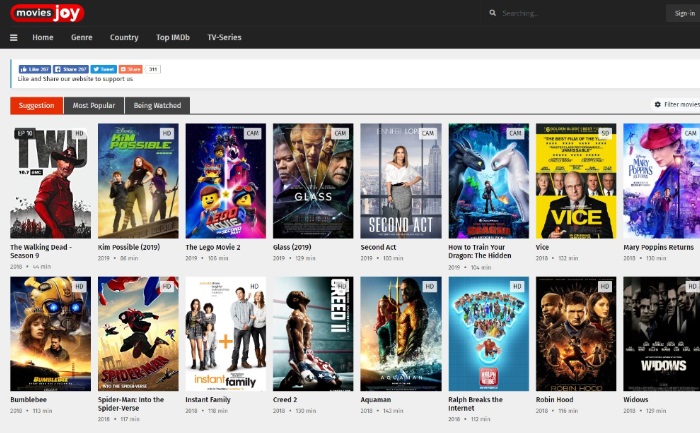Select the Suggestion tab
The height and width of the screenshot is (433, 700).
[x=37, y=105]
